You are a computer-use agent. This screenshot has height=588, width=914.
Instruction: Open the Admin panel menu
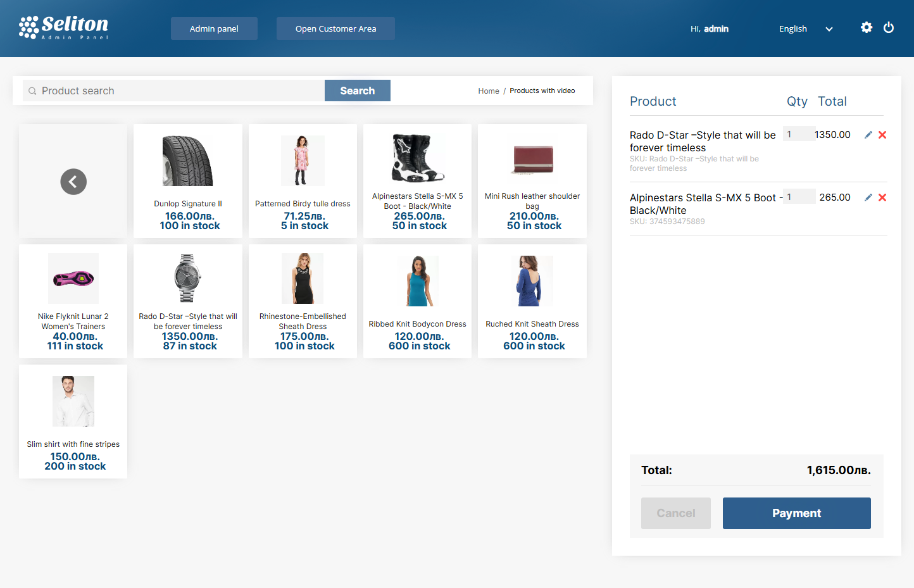tap(214, 28)
